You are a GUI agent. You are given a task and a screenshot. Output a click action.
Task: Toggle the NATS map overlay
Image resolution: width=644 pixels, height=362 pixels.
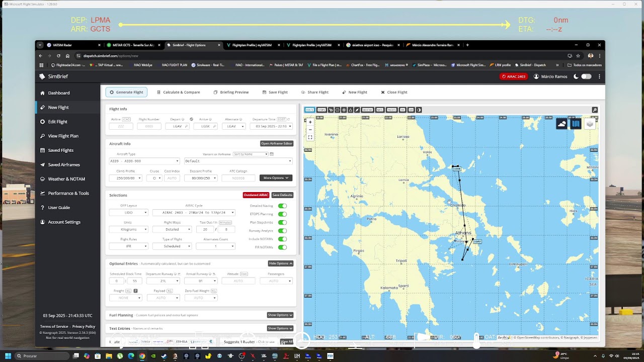click(380, 110)
